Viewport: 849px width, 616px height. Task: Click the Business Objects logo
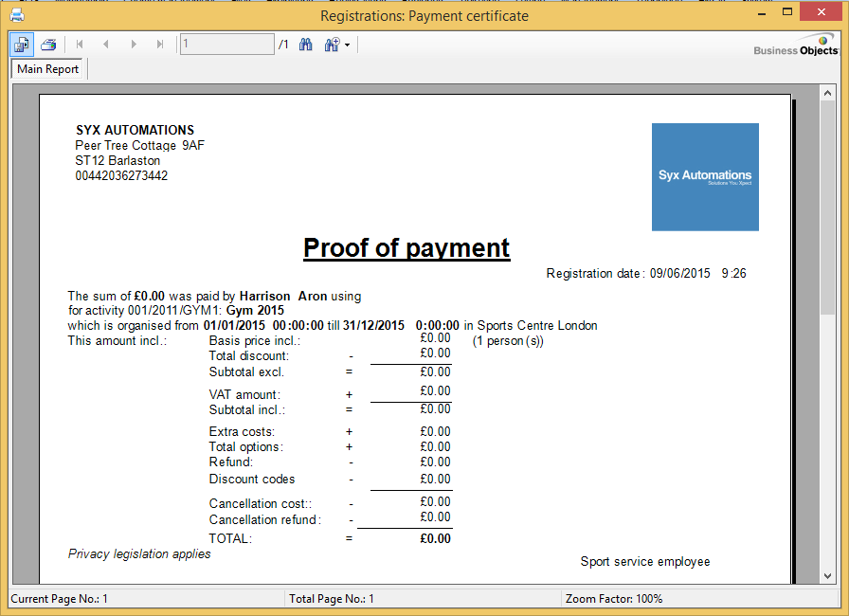[x=794, y=49]
